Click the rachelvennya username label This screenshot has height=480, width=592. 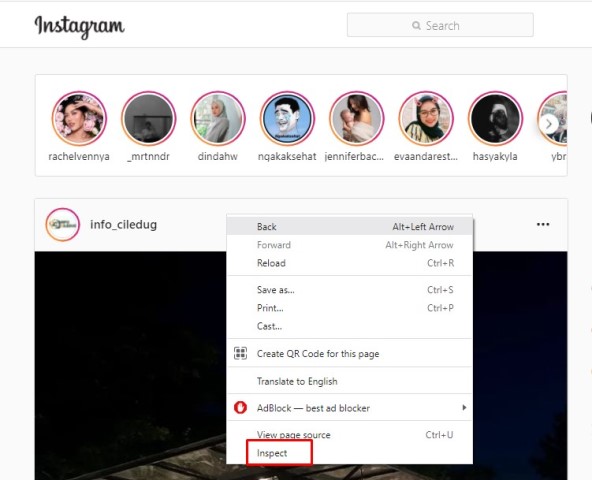[79, 156]
